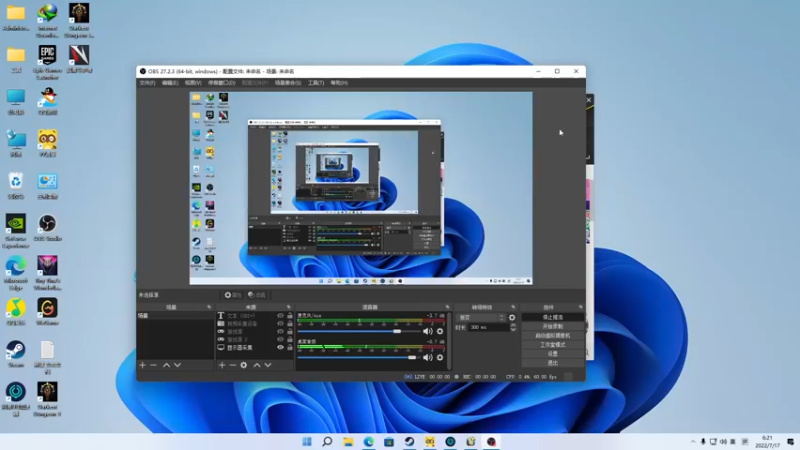
Task: Open taskbar Search
Action: (327, 442)
